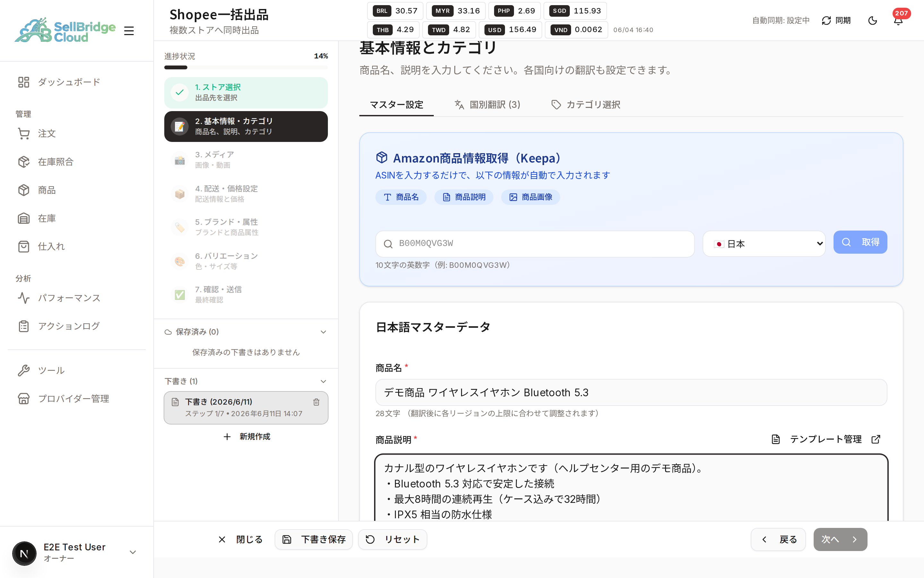Focus the 商品説明 textarea
The image size is (924, 578).
631,488
